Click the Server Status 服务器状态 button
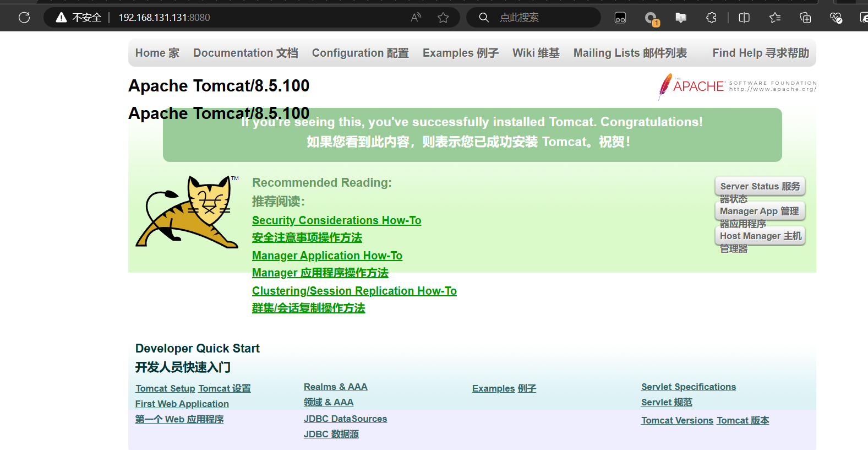Image resolution: width=868 pixels, height=450 pixels. (760, 186)
